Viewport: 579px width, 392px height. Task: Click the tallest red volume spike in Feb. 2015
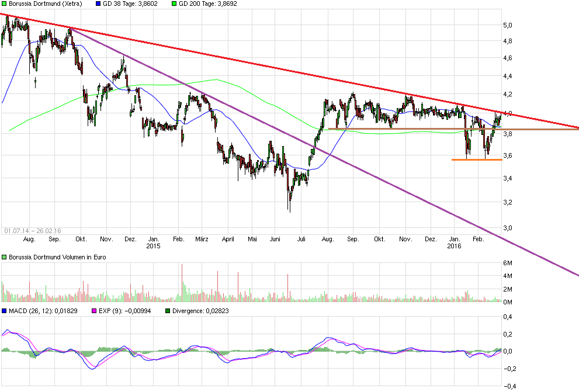point(182,283)
